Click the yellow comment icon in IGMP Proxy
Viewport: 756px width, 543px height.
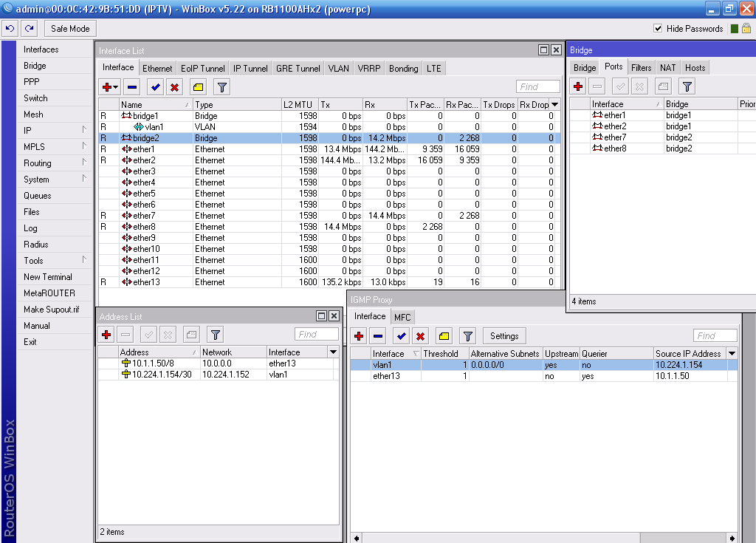pos(444,335)
